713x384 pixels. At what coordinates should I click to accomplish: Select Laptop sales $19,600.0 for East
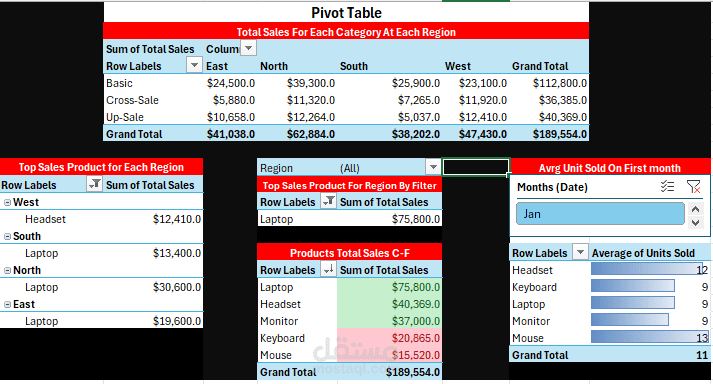coord(176,321)
